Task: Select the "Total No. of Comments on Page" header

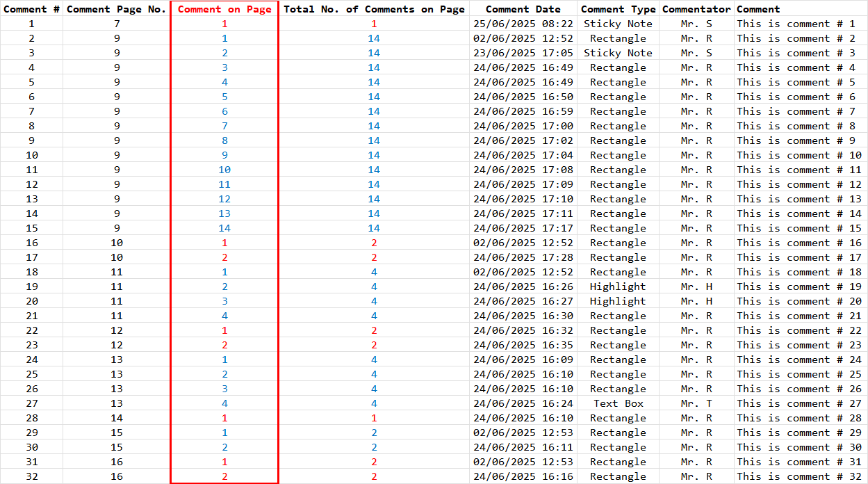Action: click(x=374, y=9)
